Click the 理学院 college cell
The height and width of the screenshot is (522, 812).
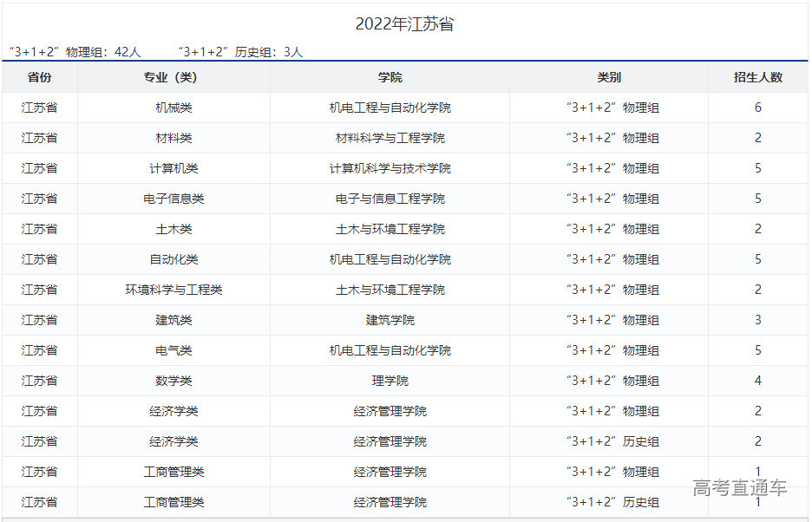pos(390,381)
